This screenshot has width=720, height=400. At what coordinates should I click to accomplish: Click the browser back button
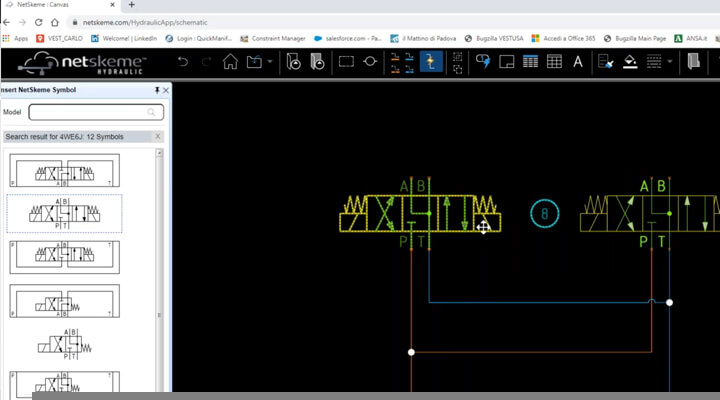6,22
